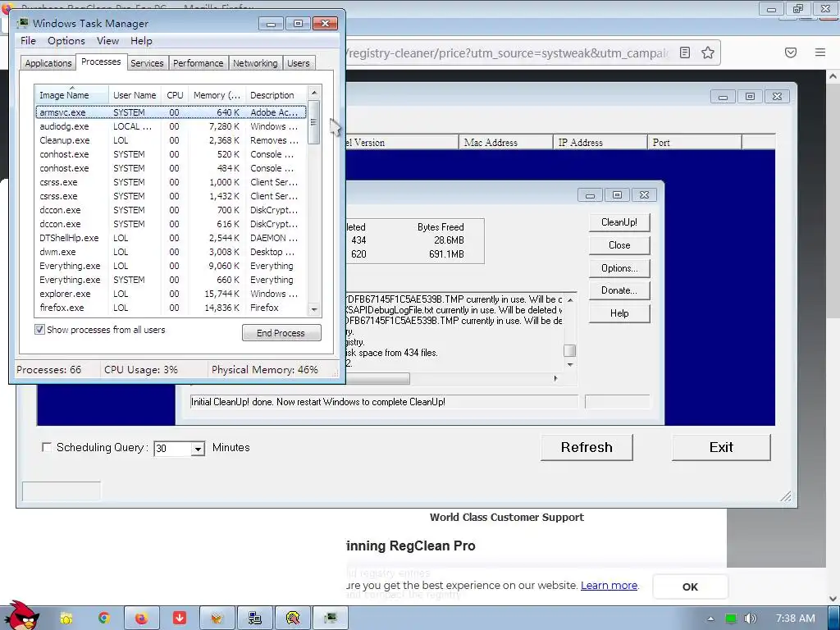Click the Help button in CleanUp dialog

pos(619,313)
